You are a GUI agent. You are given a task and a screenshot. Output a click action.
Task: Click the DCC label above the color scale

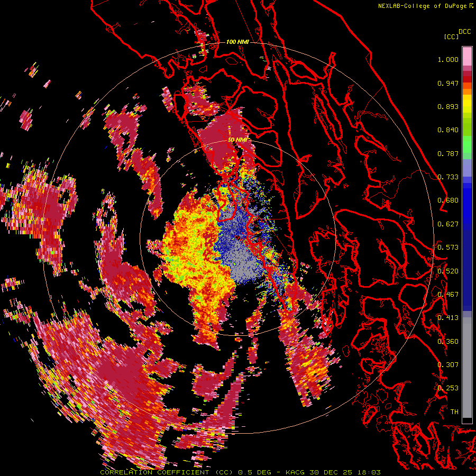coord(464,32)
